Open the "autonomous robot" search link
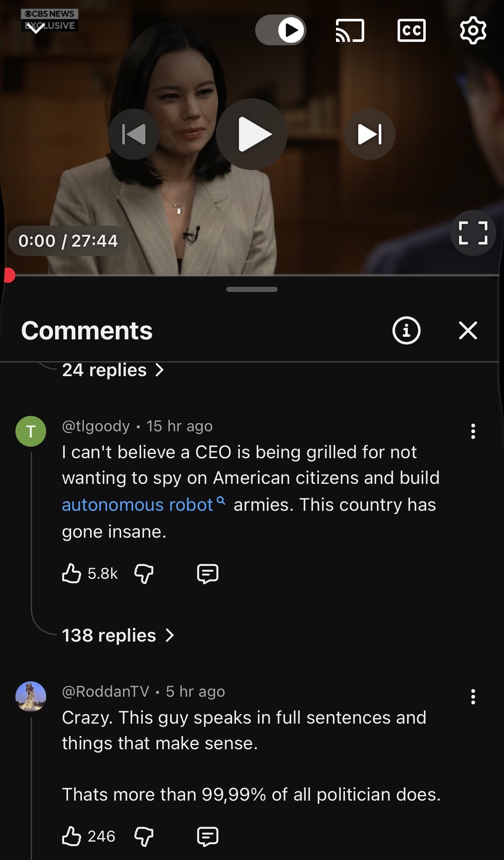Image resolution: width=504 pixels, height=860 pixels. (x=138, y=505)
